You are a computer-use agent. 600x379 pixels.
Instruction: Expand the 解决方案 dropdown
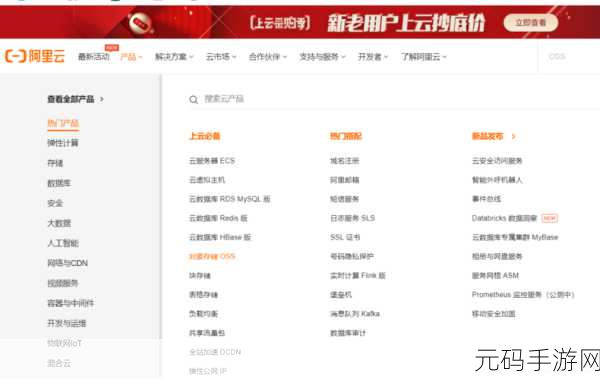click(x=174, y=57)
